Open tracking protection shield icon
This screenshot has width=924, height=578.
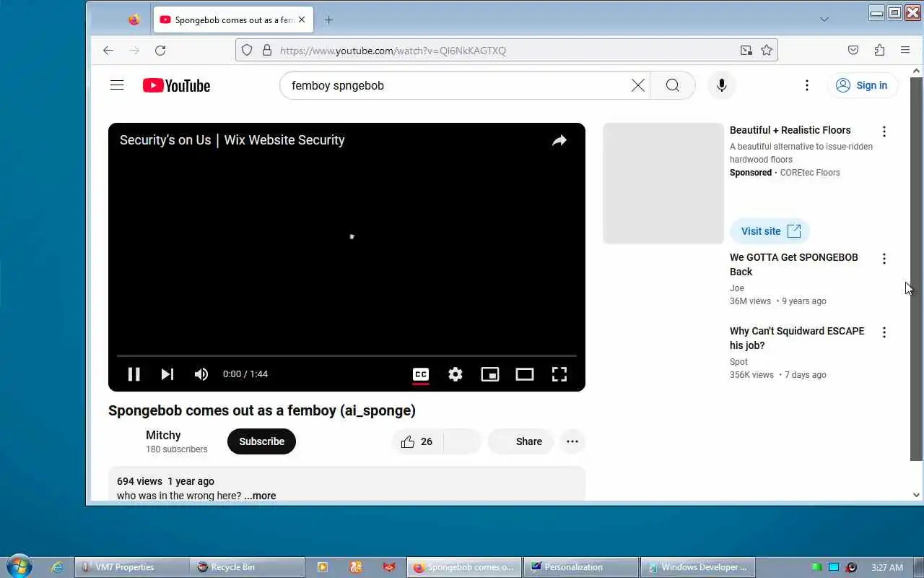[247, 50]
